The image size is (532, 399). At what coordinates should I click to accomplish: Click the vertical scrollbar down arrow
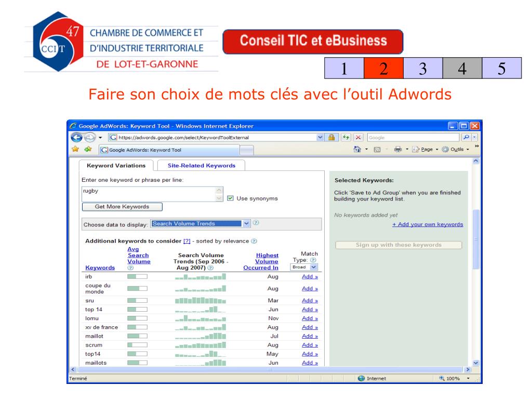coord(476,363)
